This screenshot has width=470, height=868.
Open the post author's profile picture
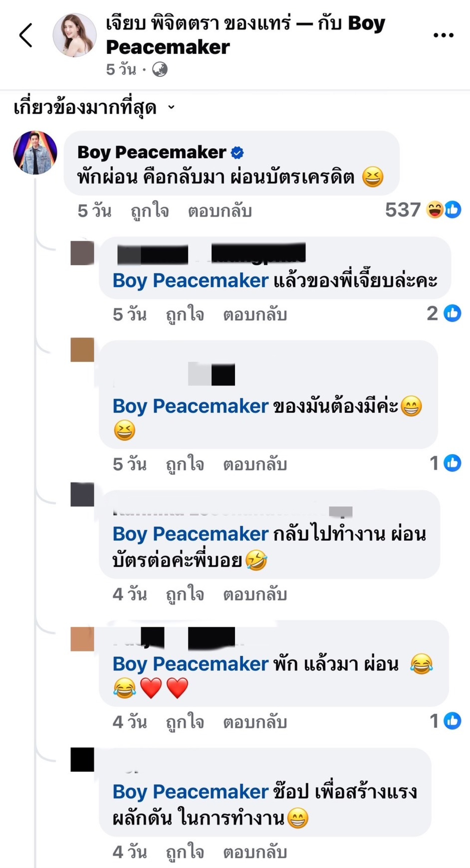click(74, 35)
